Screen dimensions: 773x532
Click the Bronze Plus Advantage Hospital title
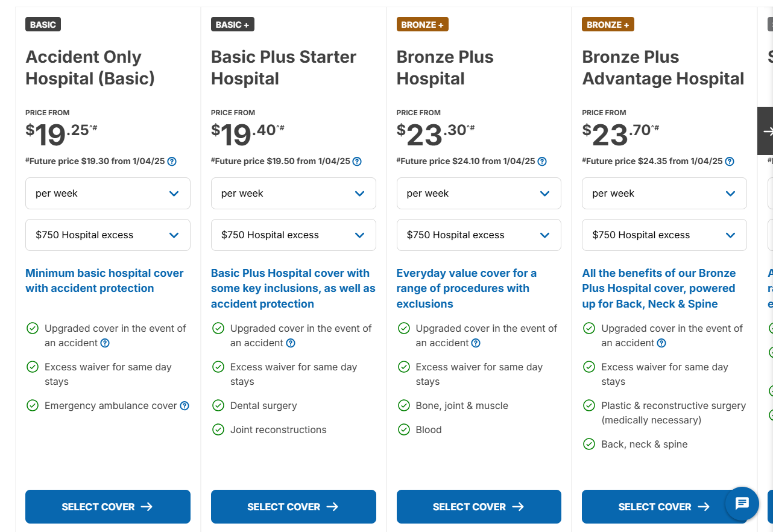(663, 68)
